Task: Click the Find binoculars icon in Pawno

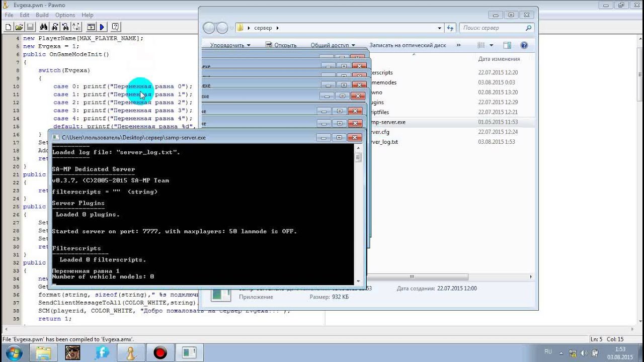Action: click(x=43, y=27)
